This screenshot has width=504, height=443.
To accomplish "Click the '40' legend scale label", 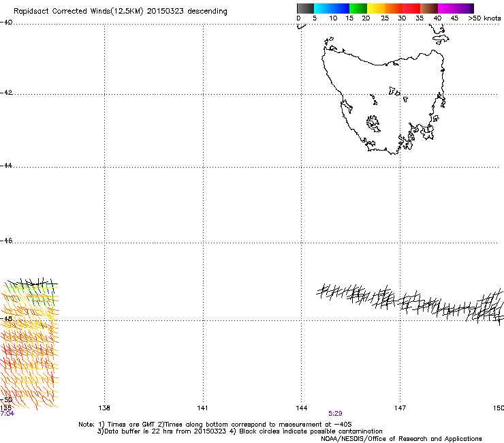I will click(x=437, y=18).
